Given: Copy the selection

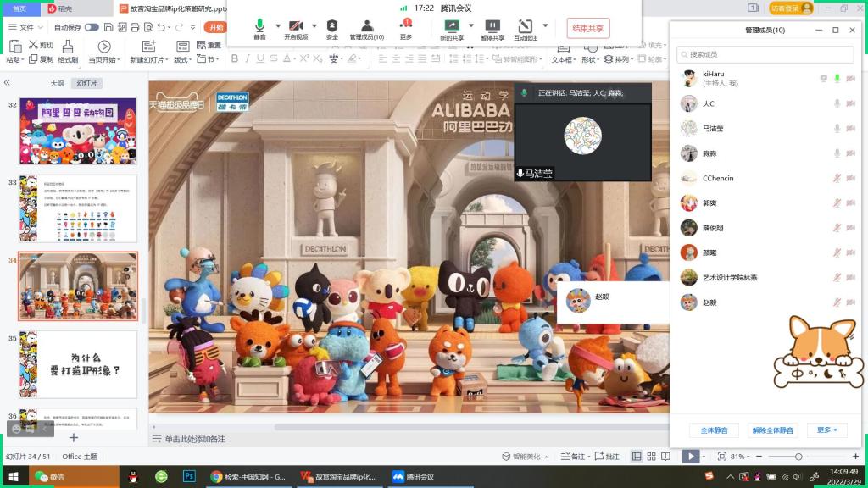Looking at the screenshot, I should [42, 58].
